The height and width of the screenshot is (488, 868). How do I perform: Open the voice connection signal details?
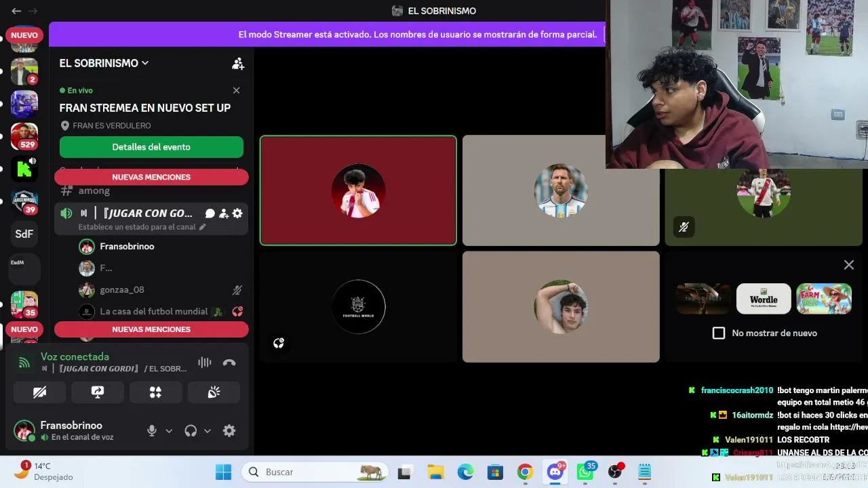pyautogui.click(x=24, y=363)
